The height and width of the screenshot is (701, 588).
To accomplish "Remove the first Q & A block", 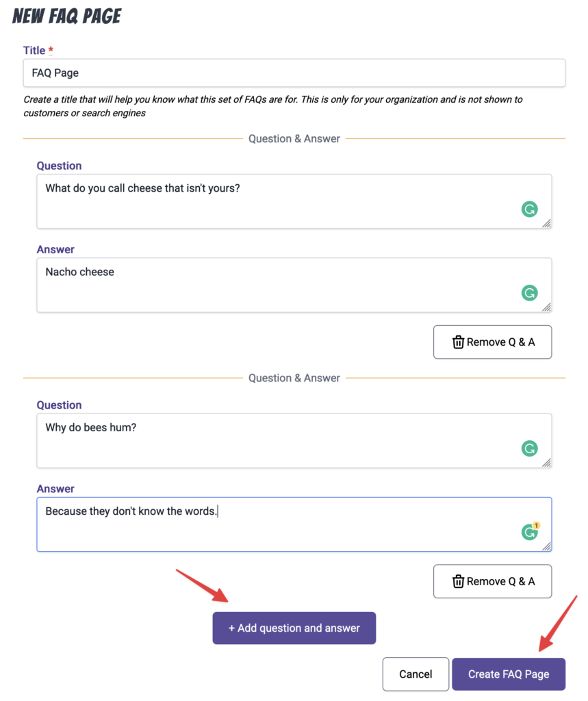I will pos(492,342).
